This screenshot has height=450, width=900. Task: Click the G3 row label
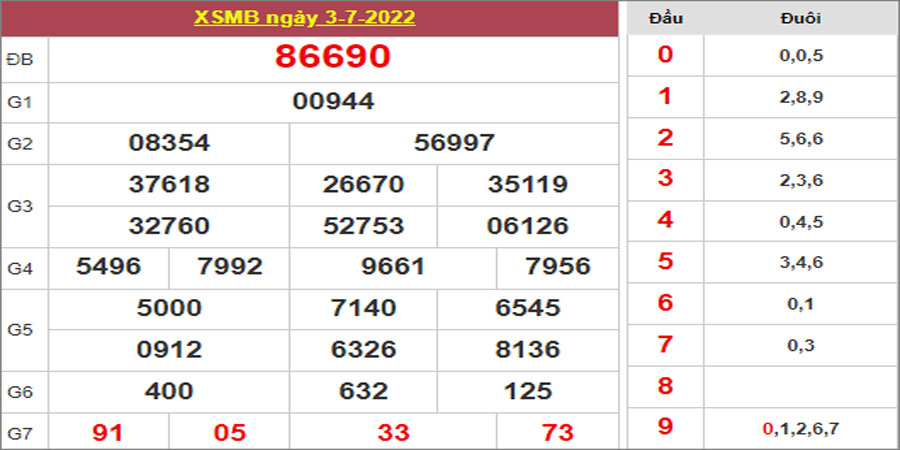click(18, 206)
